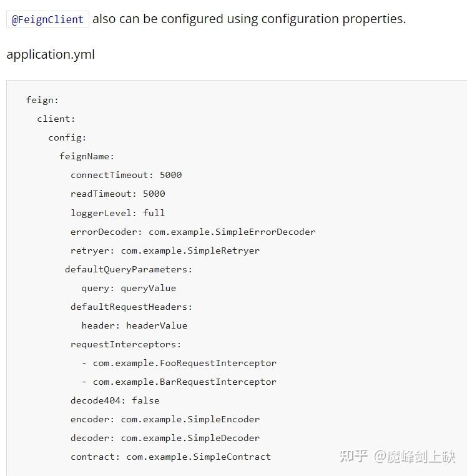The height and width of the screenshot is (476, 467).
Task: Click the defaultRequestHeaders key
Action: (x=131, y=307)
